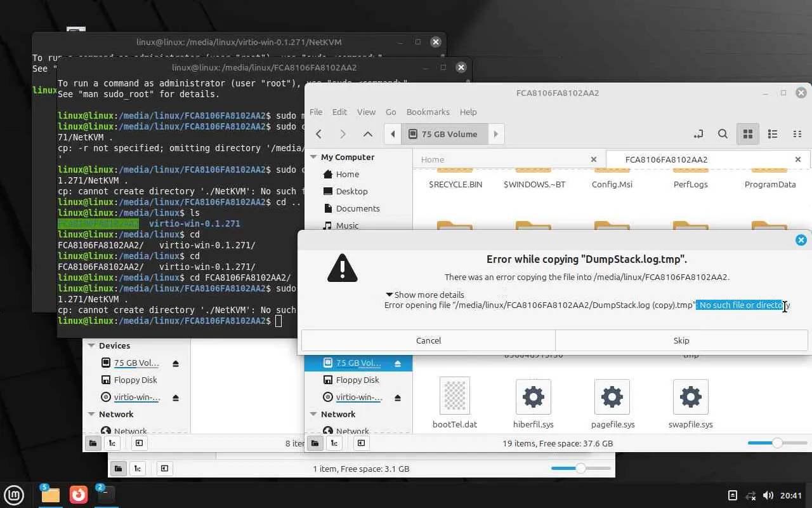Eject 75 GB Vol... in the left background file manager
812x508 pixels.
coord(176,363)
